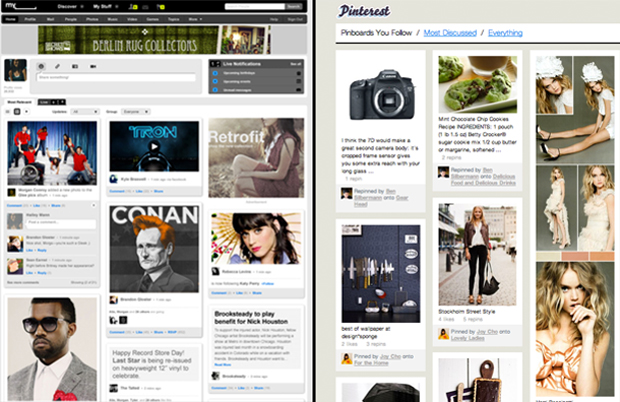Open the mail envelope icon in Myspace header
The width and height of the screenshot is (620, 402).
[x=146, y=7]
